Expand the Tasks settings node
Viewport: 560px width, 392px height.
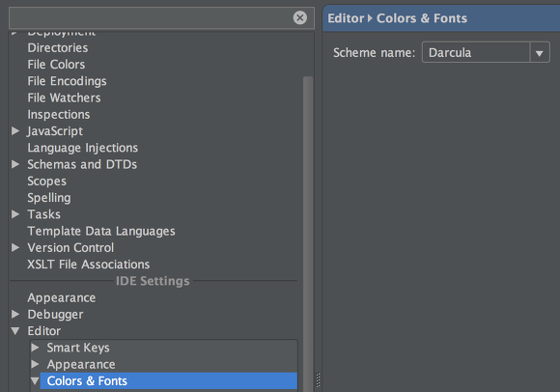15,214
